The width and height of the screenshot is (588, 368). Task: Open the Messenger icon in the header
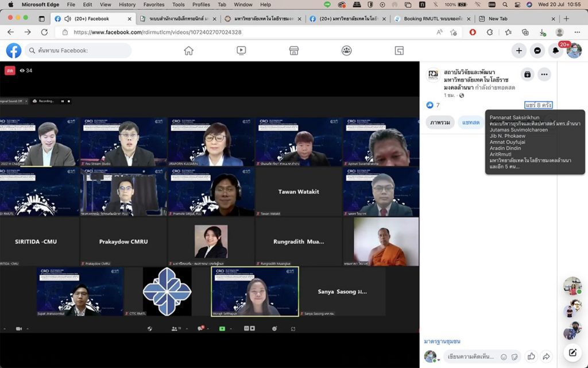(537, 51)
